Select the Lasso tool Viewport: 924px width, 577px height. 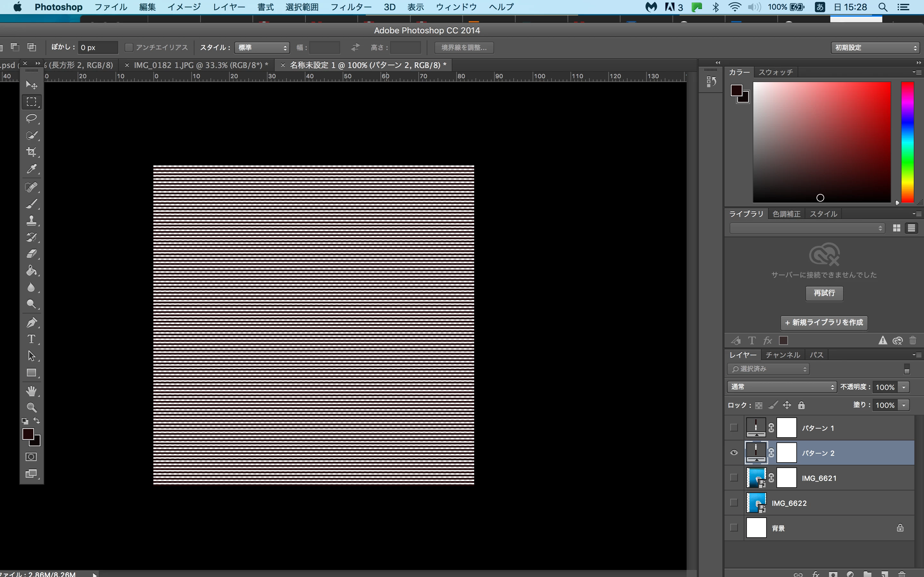[x=31, y=118]
